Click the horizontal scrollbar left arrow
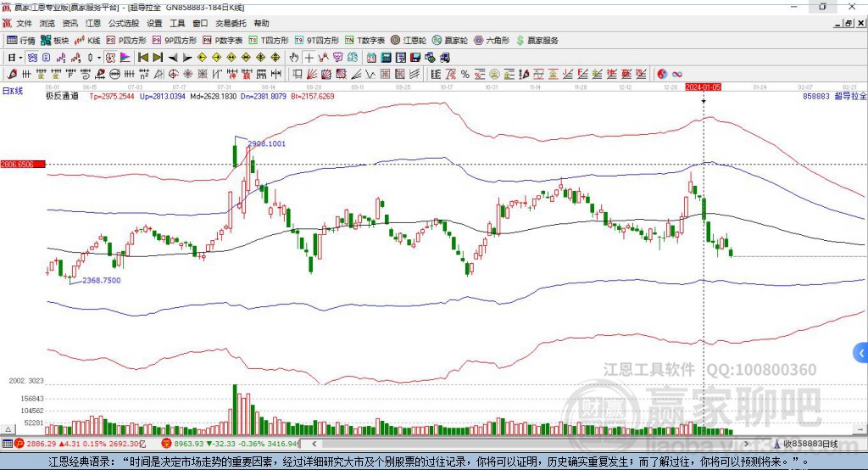Image resolution: width=868 pixels, height=470 pixels. (314, 444)
